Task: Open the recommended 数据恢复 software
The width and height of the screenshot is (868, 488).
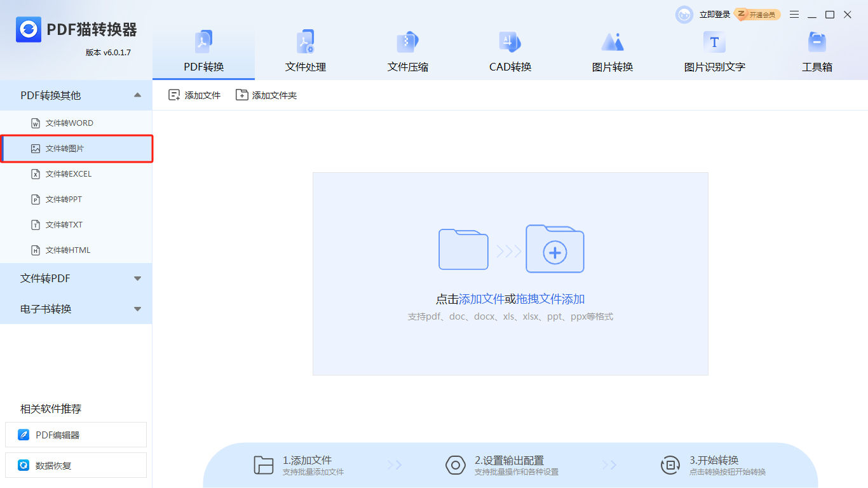Action: click(76, 465)
